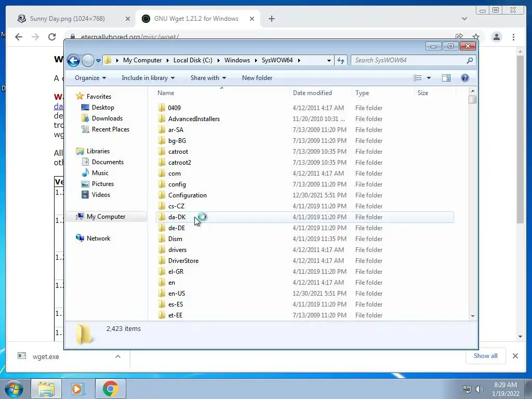The width and height of the screenshot is (532, 399).
Task: Open previous locations address dropdown
Action: pos(329,60)
